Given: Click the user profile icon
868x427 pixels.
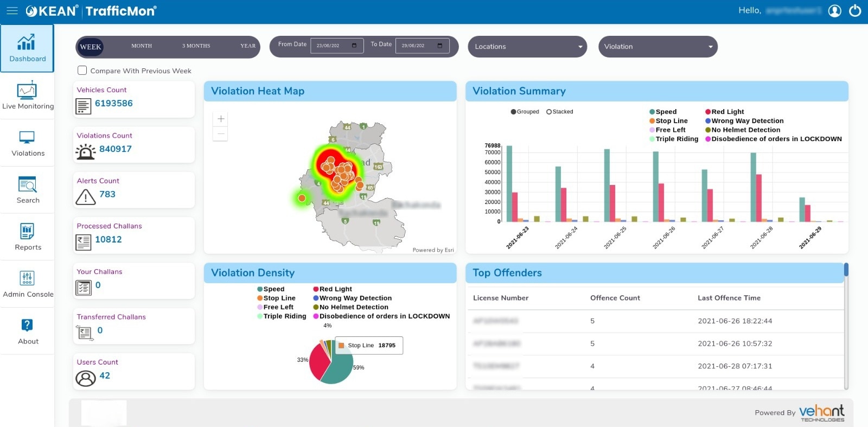Looking at the screenshot, I should point(834,11).
